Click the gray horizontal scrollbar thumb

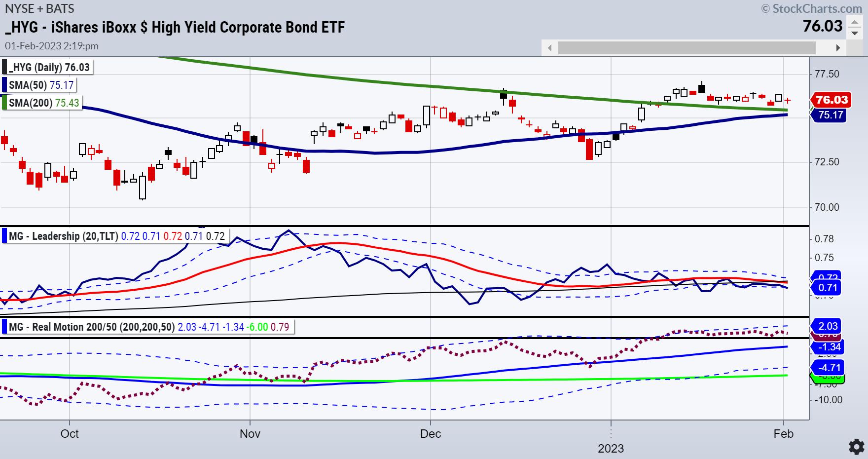[687, 48]
